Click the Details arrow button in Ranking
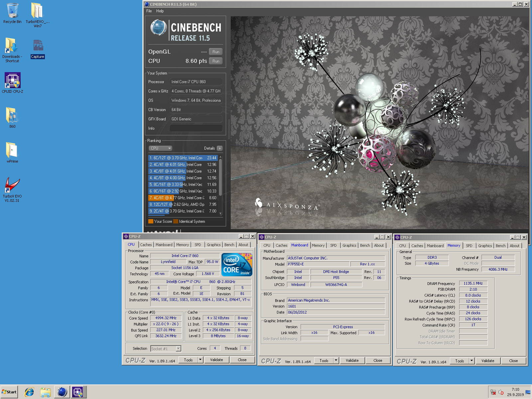Viewport: 532px width, 399px height. pos(220,148)
